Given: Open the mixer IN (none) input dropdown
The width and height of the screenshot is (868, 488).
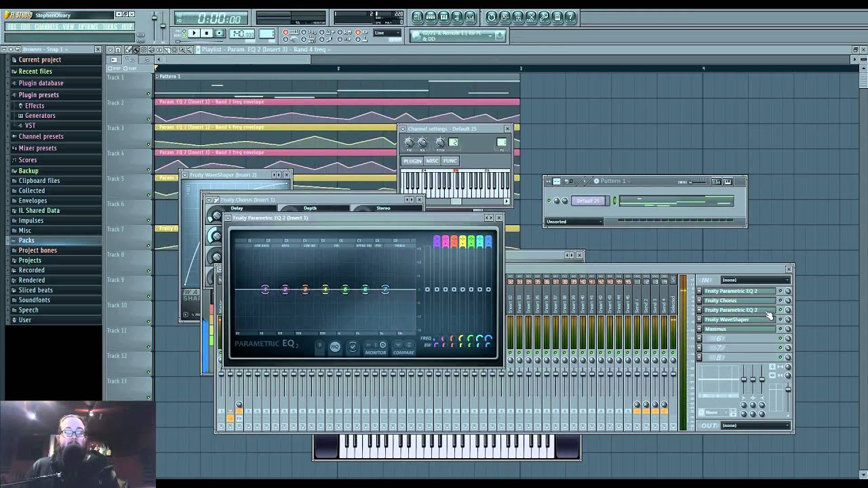Looking at the screenshot, I should point(755,280).
